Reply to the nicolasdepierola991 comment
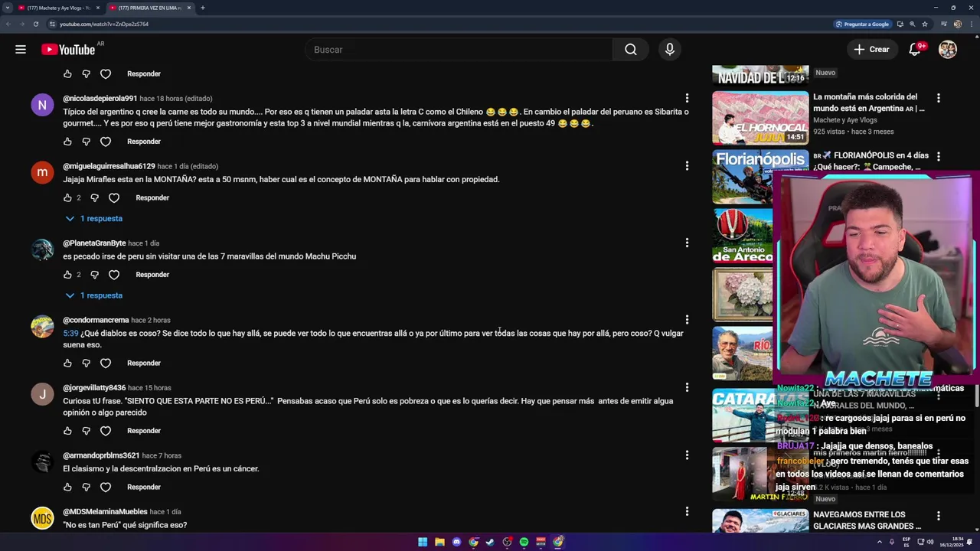980x551 pixels. pyautogui.click(x=144, y=142)
